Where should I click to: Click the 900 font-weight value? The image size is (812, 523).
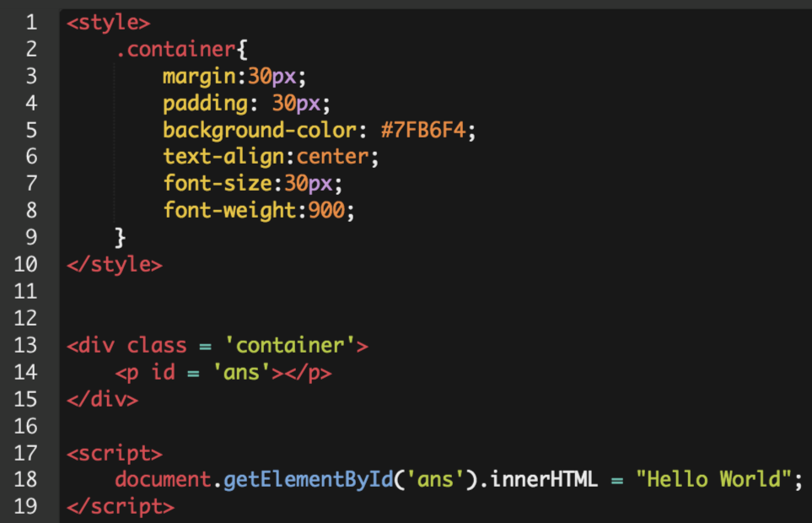point(327,210)
